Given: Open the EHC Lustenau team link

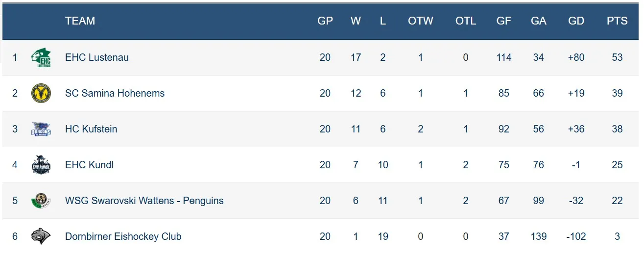Looking at the screenshot, I should 97,57.
